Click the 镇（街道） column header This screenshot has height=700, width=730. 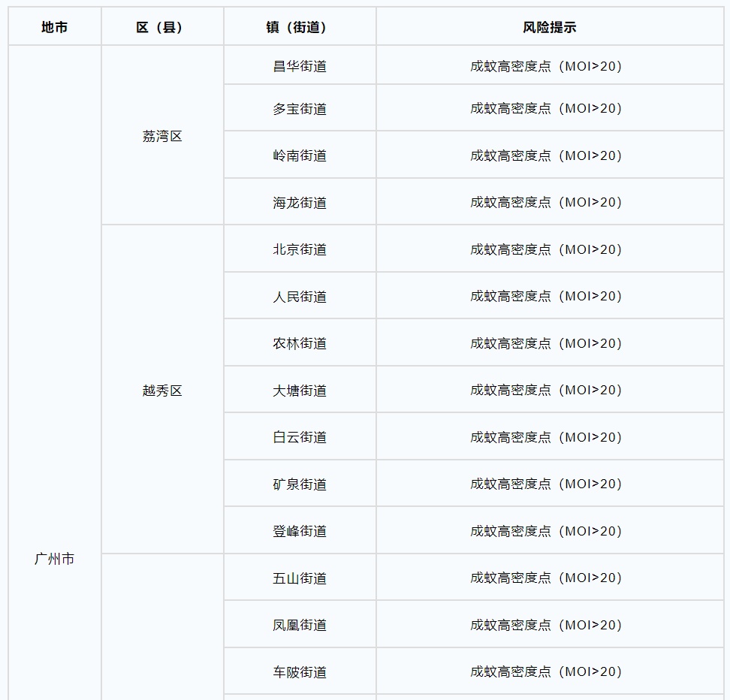click(299, 26)
